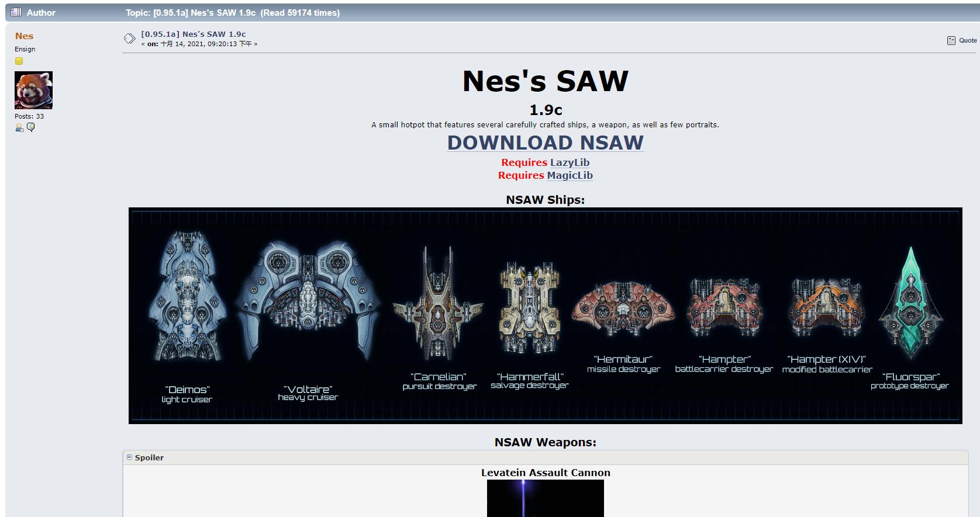This screenshot has width=980, height=517.
Task: Click the post title link [0.95.1a] Nes's SAW 1.9c
Action: click(193, 34)
